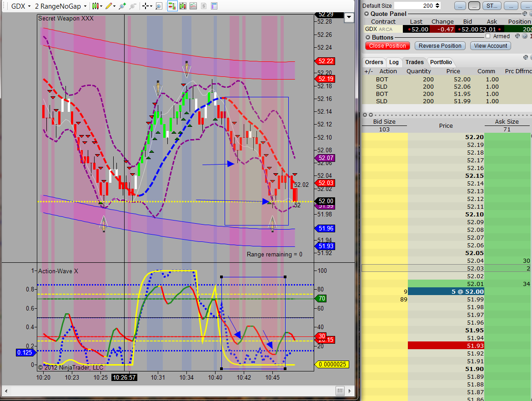Click the purple 52.07 price marker on axis
The height and width of the screenshot is (401, 532).
(325, 158)
